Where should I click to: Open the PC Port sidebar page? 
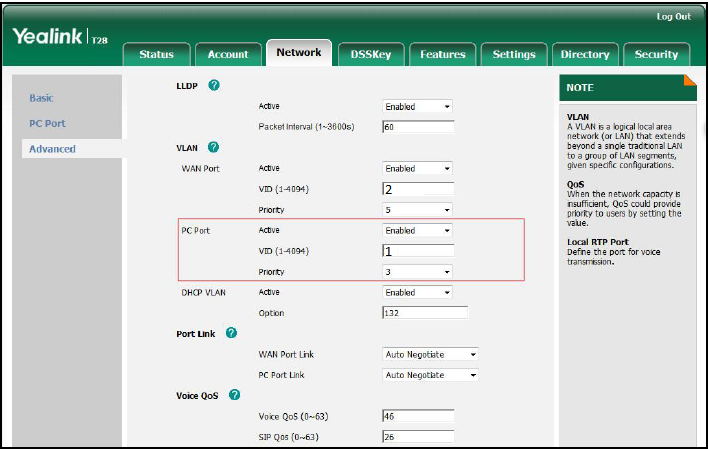pyautogui.click(x=47, y=123)
